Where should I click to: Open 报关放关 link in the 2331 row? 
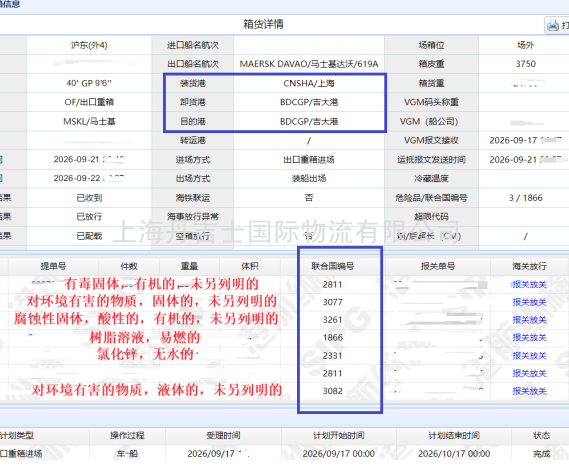click(529, 356)
